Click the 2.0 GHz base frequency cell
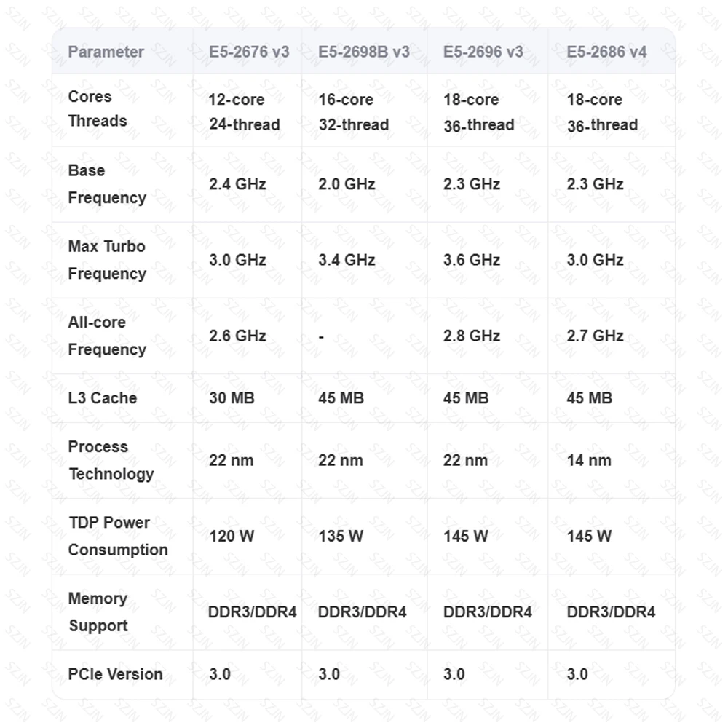This screenshot has height=728, width=728. 347,184
